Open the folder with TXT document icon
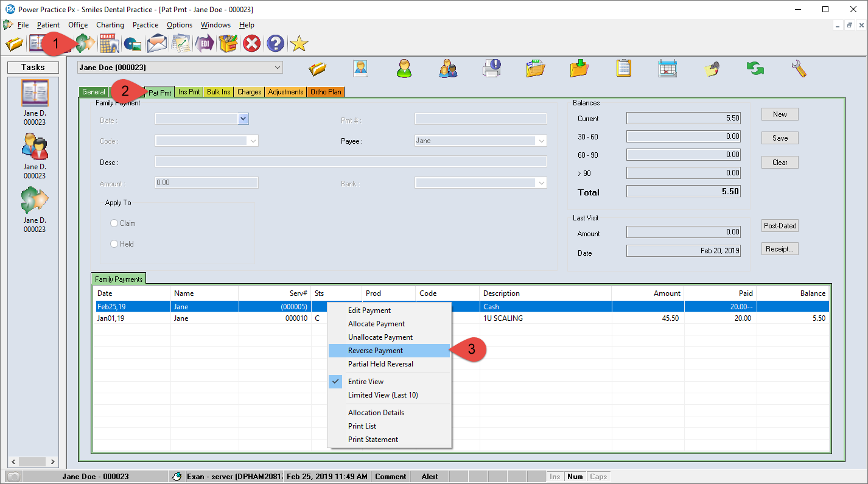Image resolution: width=868 pixels, height=484 pixels. [535, 68]
